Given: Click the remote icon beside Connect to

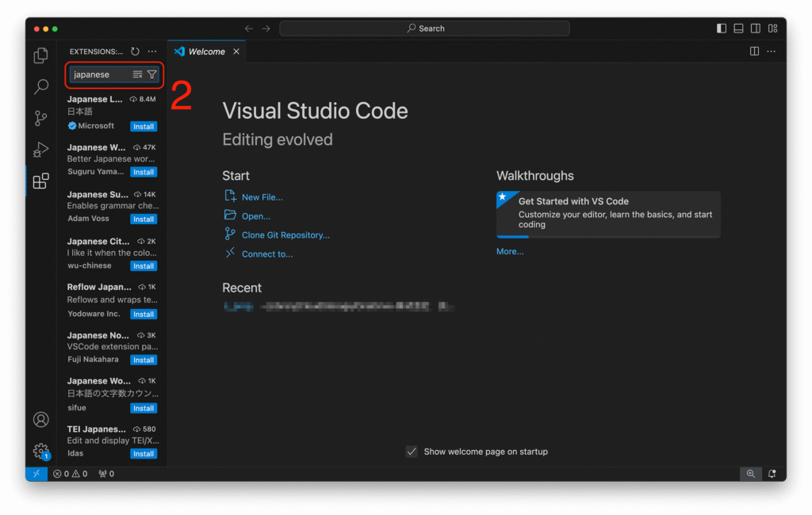Looking at the screenshot, I should 230,253.
